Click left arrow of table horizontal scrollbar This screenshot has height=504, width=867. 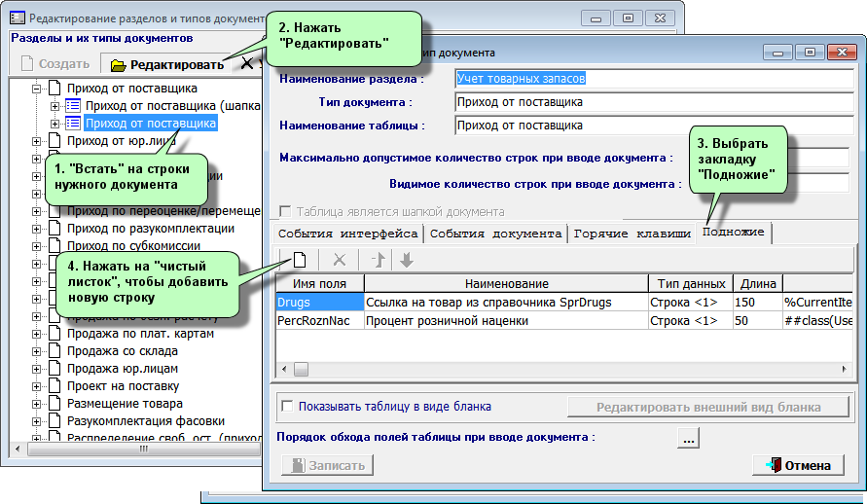(284, 369)
